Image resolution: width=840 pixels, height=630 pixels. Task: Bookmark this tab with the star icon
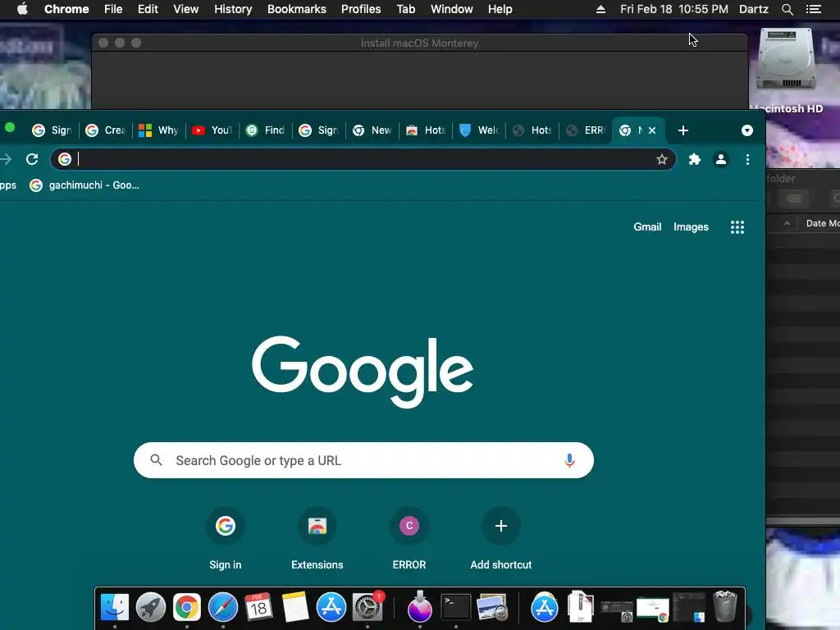click(662, 159)
